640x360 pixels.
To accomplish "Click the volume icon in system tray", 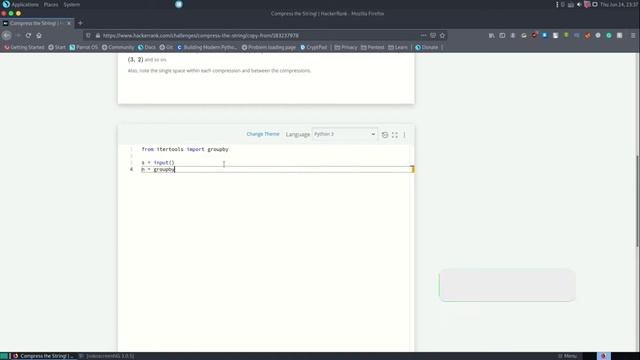I will point(579,4).
